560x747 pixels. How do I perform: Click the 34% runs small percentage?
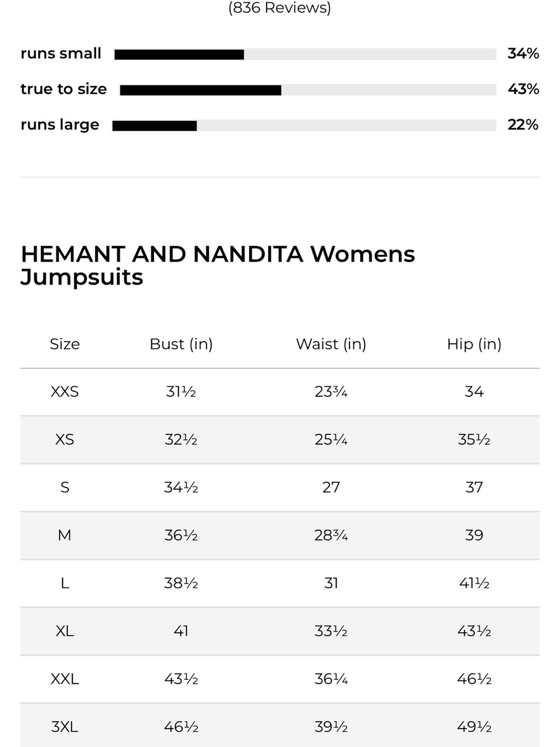coord(523,54)
